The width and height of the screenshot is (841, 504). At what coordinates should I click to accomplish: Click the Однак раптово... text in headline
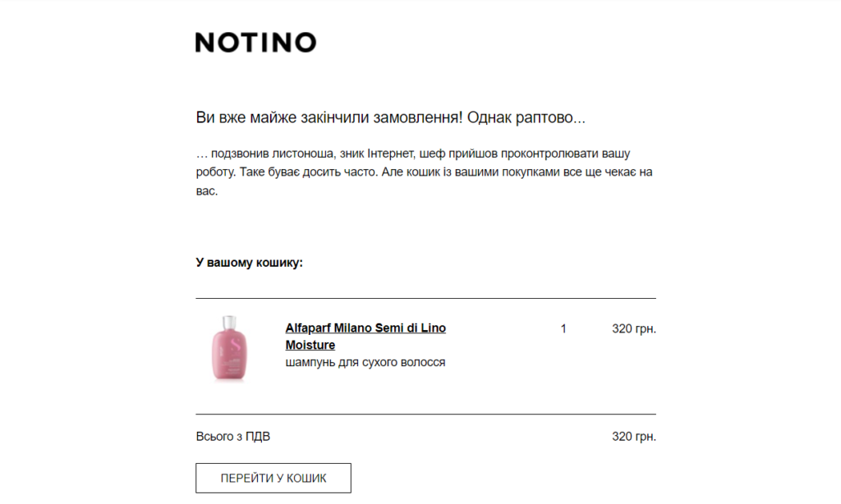pos(526,117)
